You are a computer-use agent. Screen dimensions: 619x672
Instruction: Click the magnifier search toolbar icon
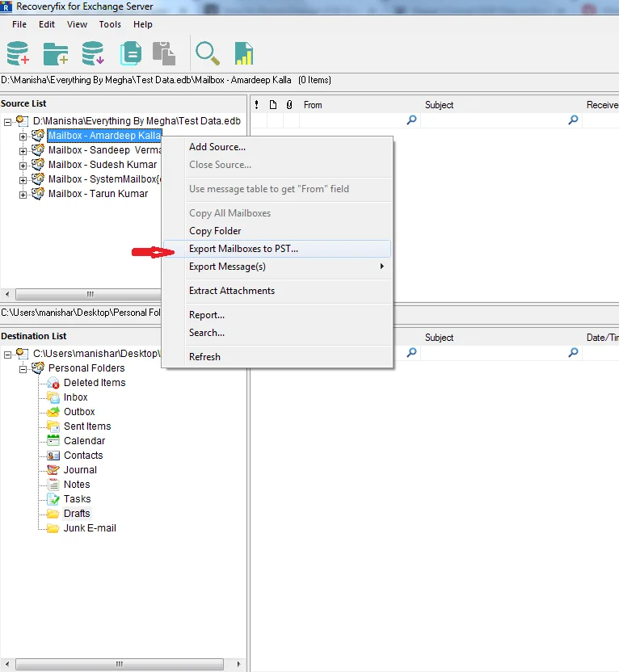click(x=208, y=53)
